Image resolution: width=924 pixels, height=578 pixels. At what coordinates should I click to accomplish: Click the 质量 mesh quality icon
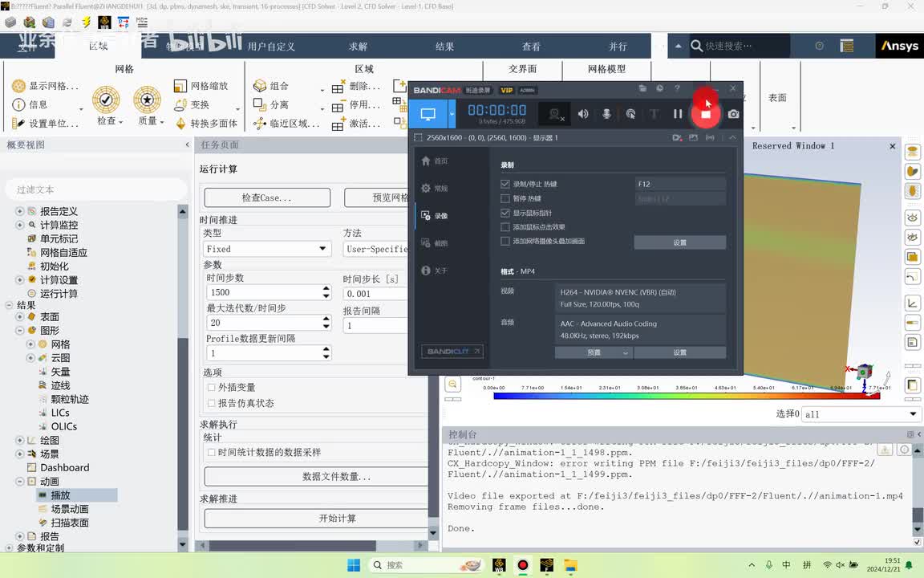148,100
